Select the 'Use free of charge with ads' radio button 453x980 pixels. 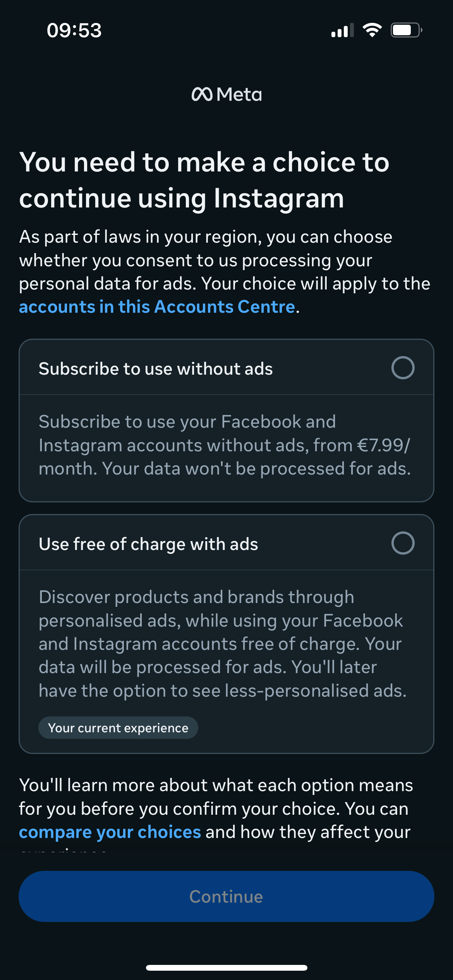403,543
